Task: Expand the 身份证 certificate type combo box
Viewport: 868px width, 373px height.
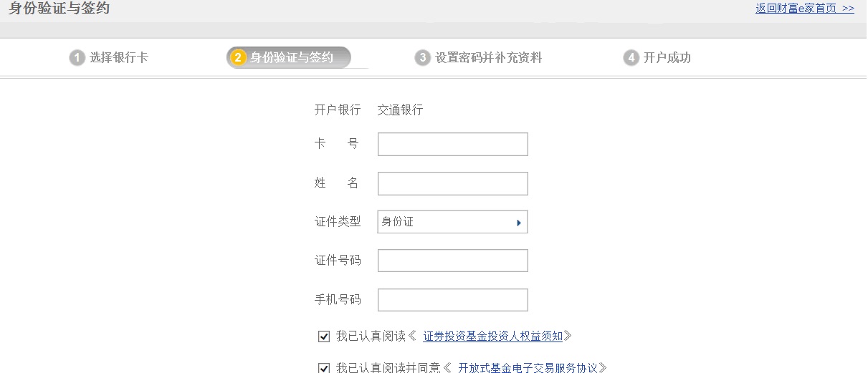Action: coord(452,222)
